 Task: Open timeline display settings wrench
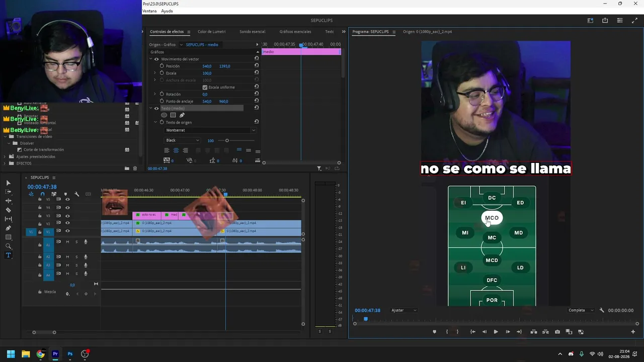(x=77, y=194)
